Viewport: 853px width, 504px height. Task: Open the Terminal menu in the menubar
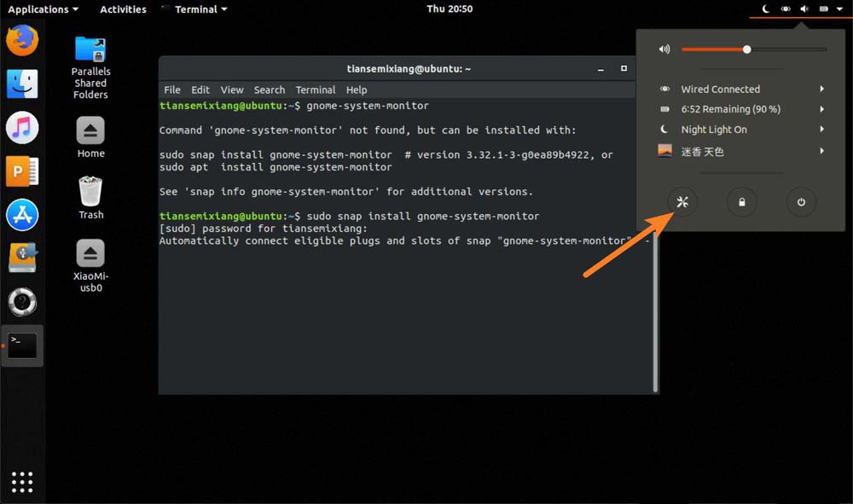(316, 90)
